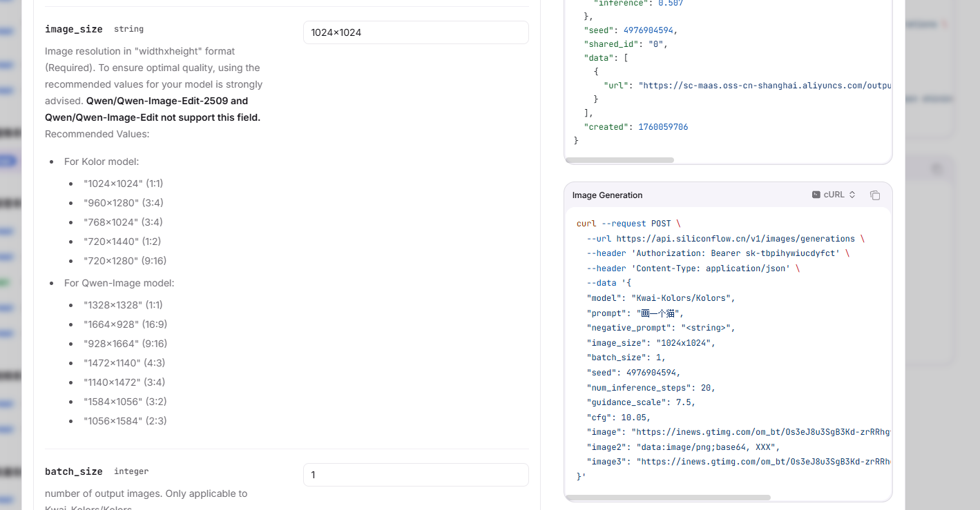
Task: Click the "Kwai-Kolors/Kolors" model value
Action: pyautogui.click(x=681, y=298)
